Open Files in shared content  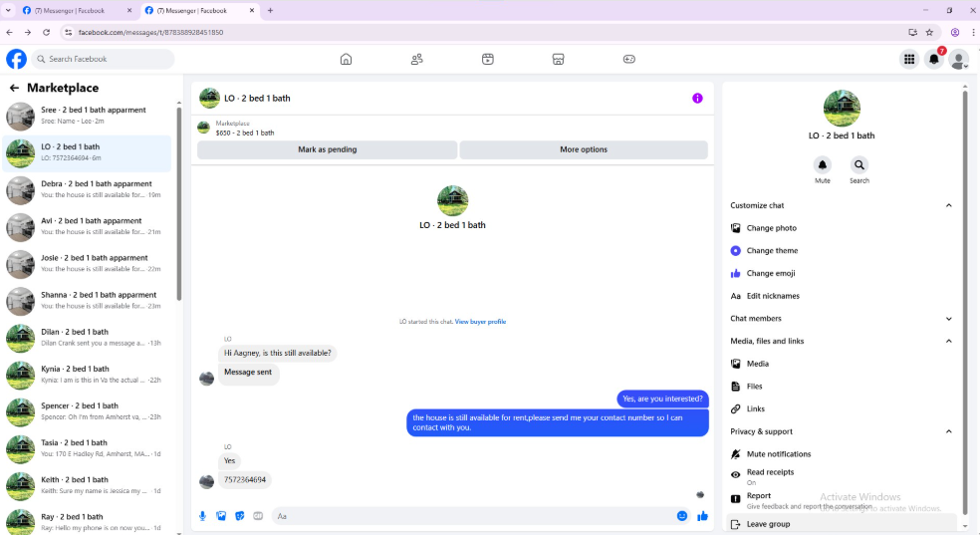click(x=842, y=387)
